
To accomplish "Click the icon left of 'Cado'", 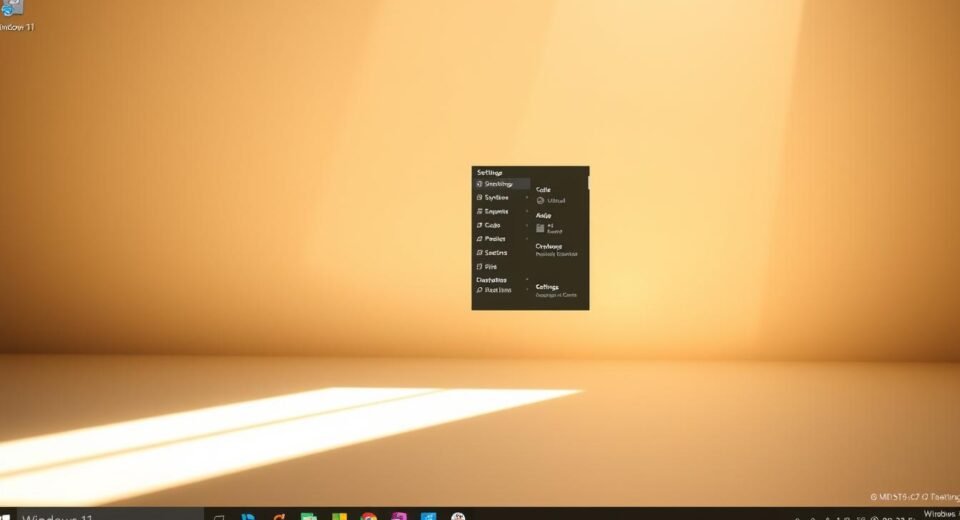I will (479, 225).
